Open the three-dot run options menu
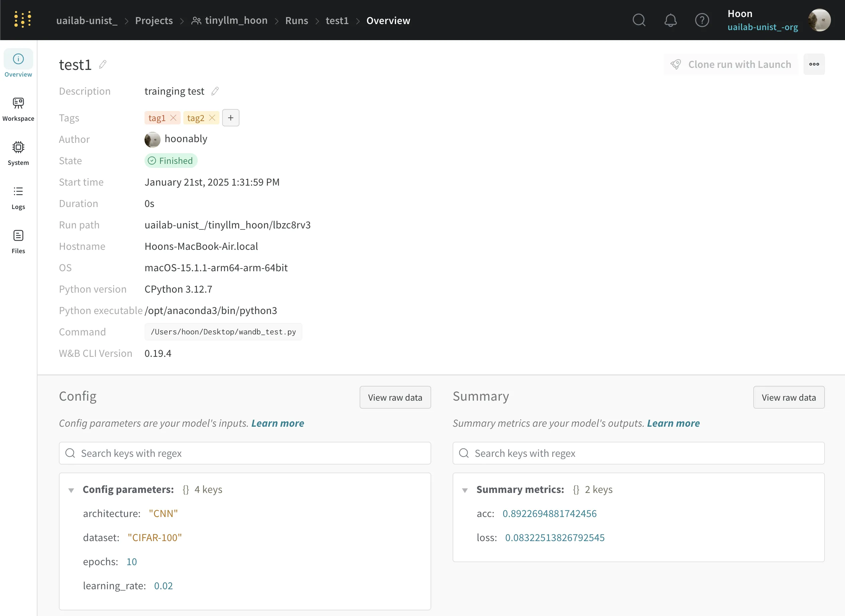 point(814,64)
